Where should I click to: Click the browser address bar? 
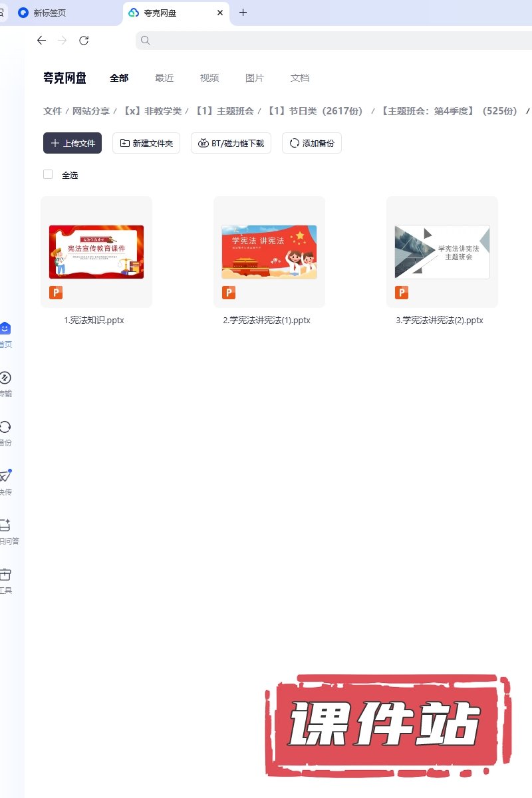click(x=332, y=41)
